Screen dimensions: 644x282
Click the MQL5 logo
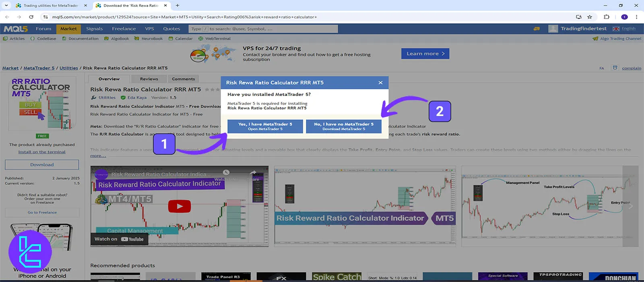click(16, 29)
